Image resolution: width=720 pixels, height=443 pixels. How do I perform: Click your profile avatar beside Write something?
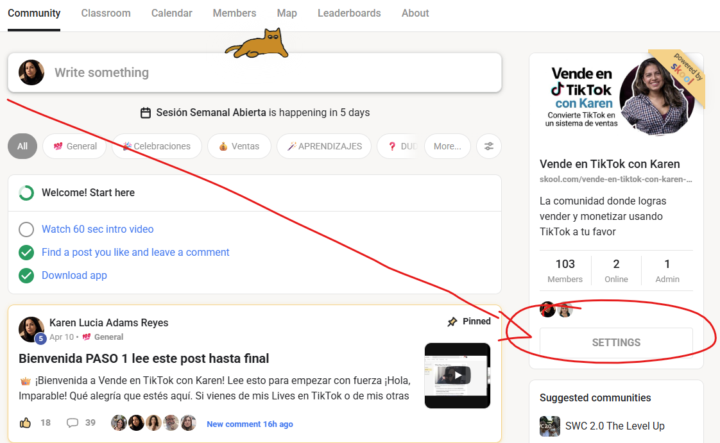click(31, 73)
